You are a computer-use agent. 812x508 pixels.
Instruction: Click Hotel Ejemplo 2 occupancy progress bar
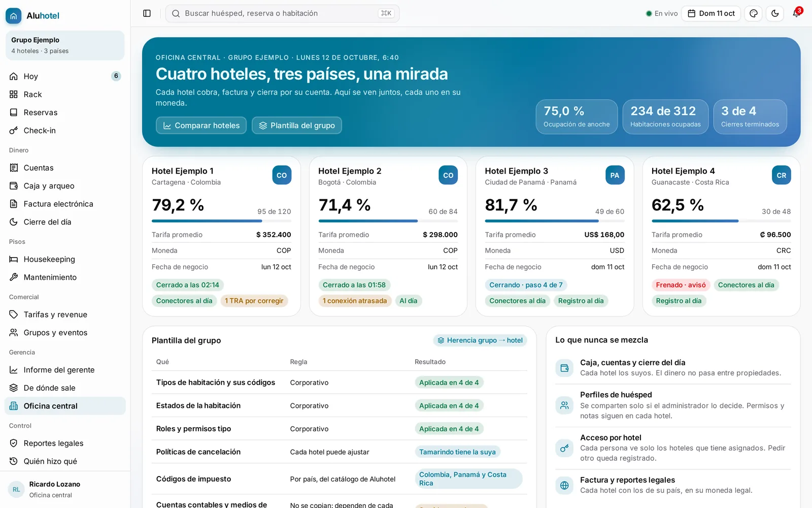388,221
